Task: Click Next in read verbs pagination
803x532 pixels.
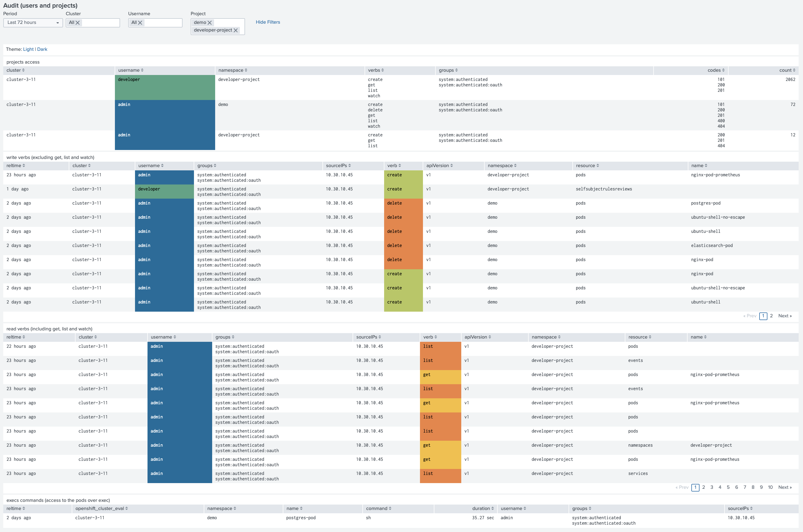Action: click(x=785, y=487)
